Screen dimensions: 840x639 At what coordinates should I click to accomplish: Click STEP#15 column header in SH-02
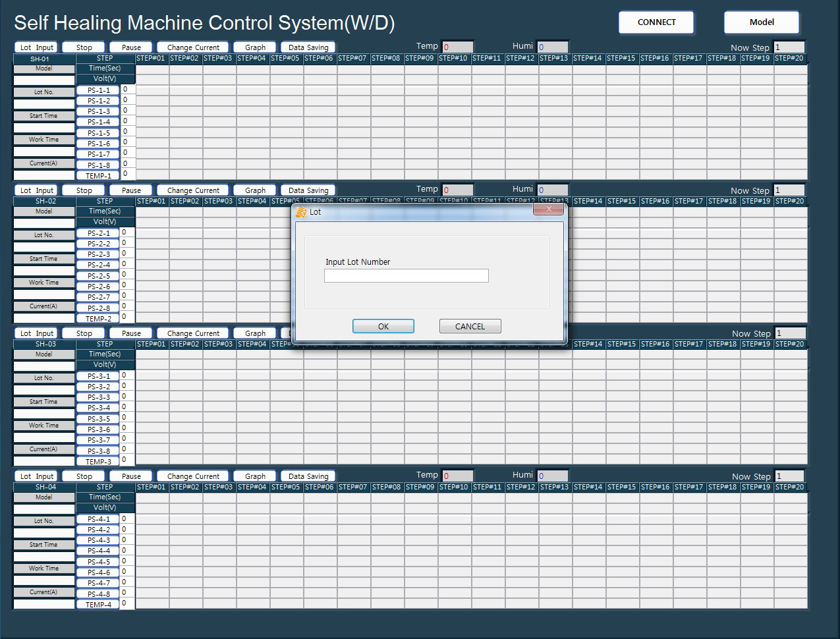click(x=622, y=201)
